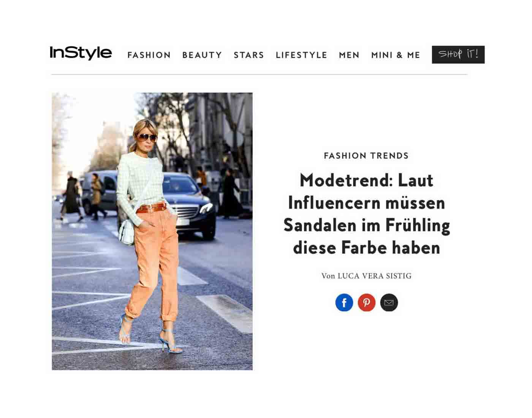Go to the Men section
The height and width of the screenshot is (418, 532).
click(349, 55)
